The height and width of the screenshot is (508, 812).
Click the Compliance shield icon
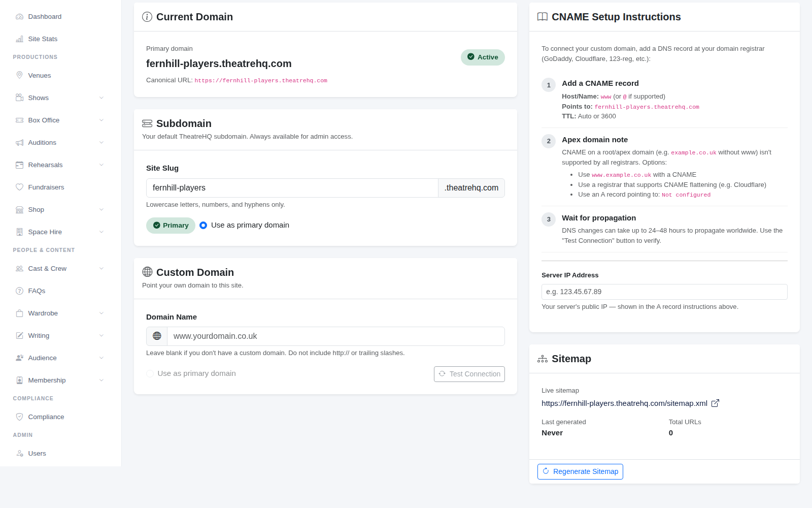click(19, 417)
